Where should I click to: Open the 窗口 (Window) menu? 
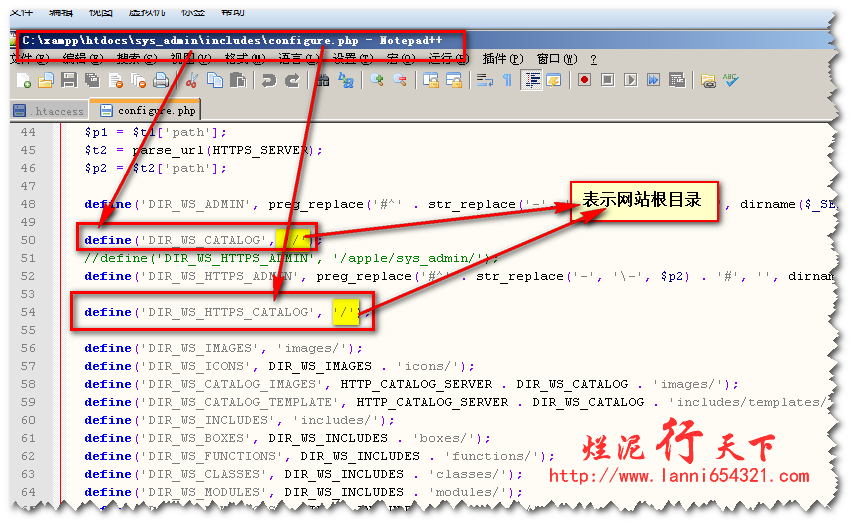555,59
